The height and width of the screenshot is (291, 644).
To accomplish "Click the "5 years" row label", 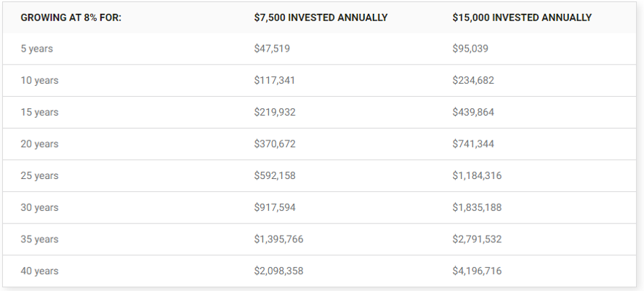I will click(x=37, y=49).
